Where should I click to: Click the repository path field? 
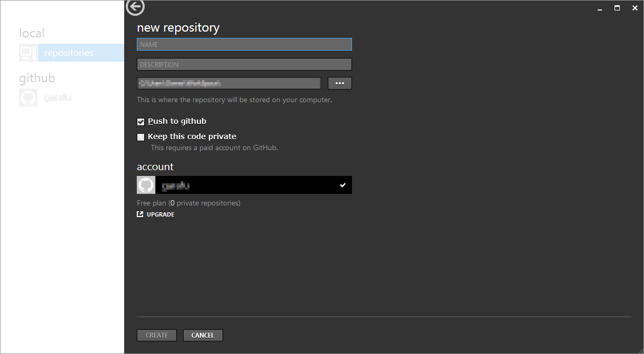[x=229, y=83]
